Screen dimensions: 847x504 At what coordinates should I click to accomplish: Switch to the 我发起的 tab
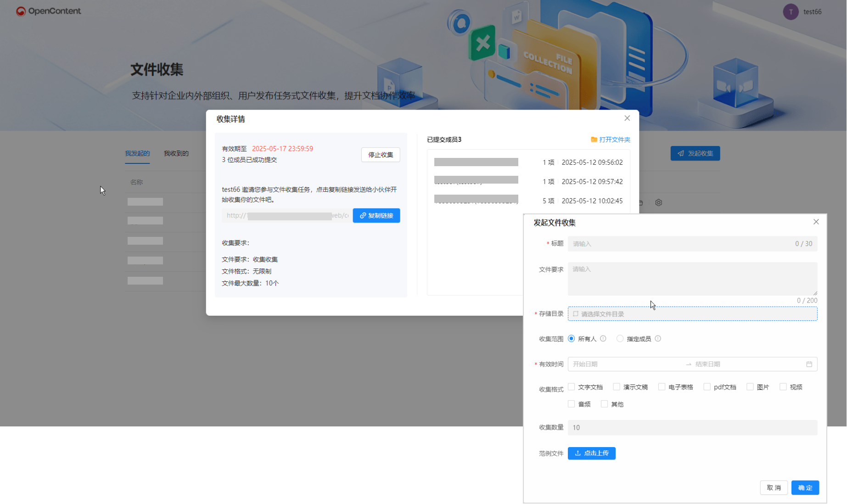pyautogui.click(x=137, y=153)
